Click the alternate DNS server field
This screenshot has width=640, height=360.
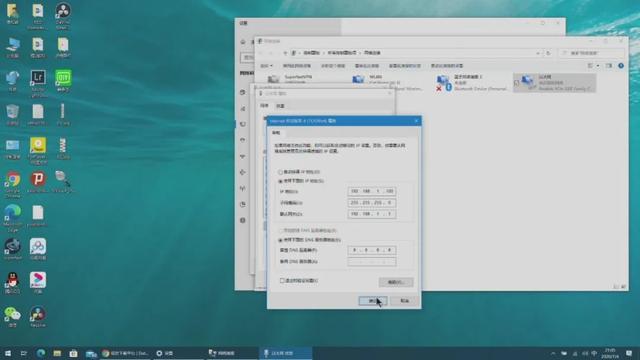372,262
